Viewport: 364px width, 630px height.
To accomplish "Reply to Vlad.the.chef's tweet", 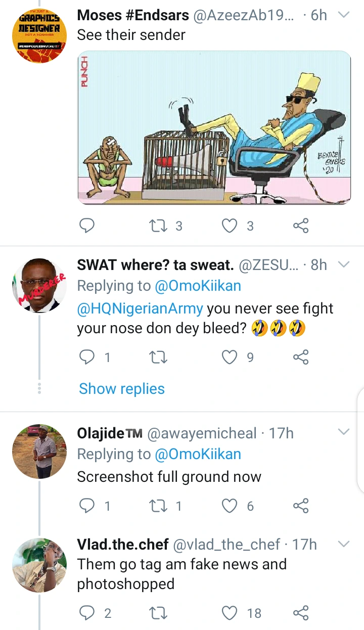I will (x=87, y=613).
